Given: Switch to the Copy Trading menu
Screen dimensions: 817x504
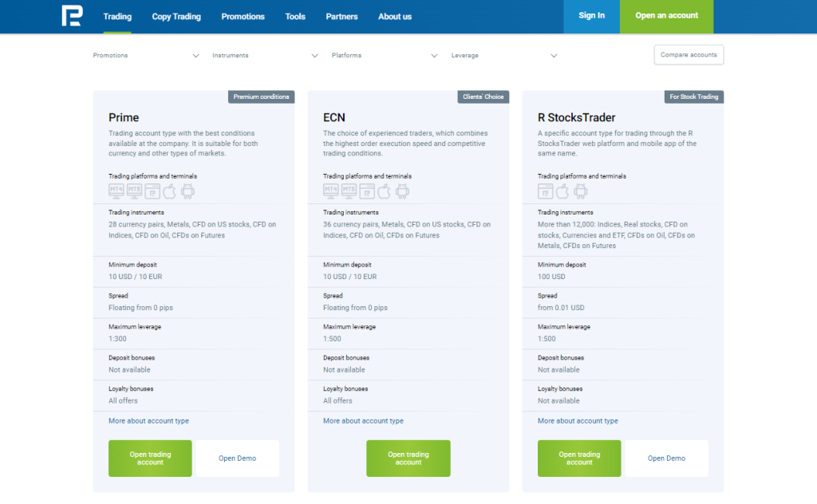Looking at the screenshot, I should tap(176, 16).
